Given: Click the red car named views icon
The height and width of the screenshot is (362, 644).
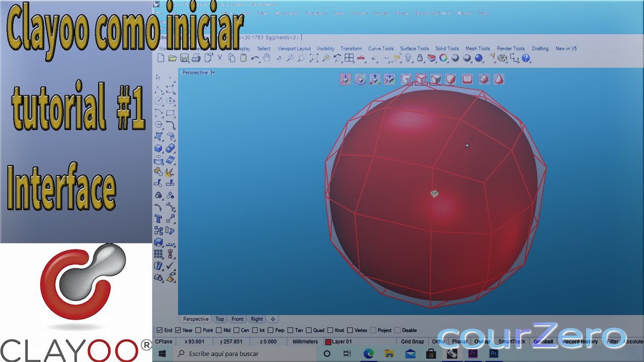Looking at the screenshot, I should coord(361,58).
